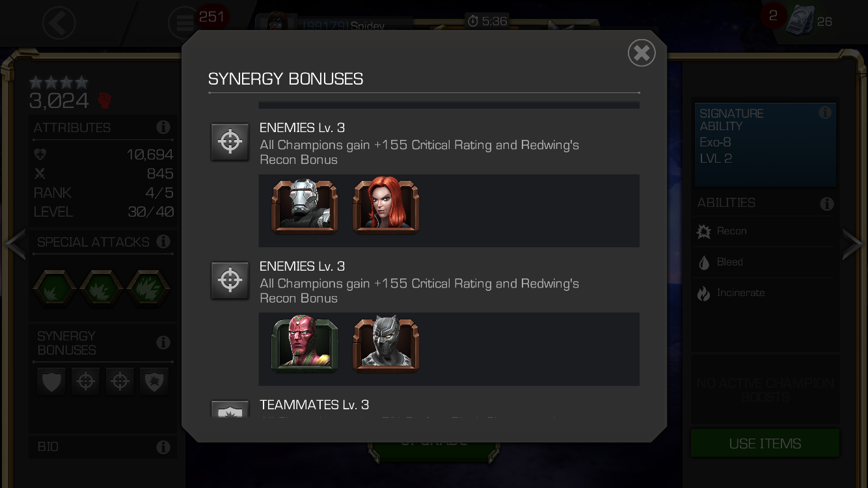Open Special Attacks info icon

coord(163,241)
